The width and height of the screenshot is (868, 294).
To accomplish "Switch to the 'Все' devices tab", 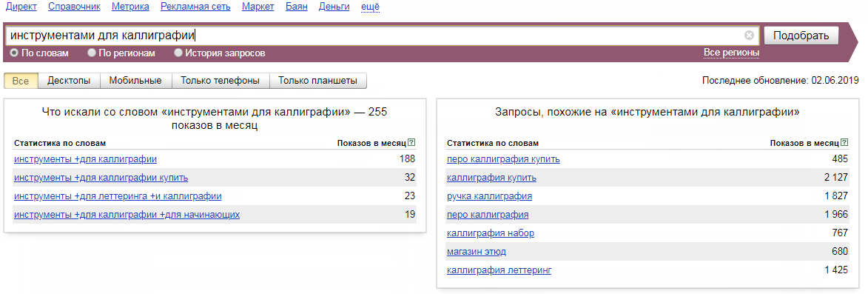I will (21, 80).
